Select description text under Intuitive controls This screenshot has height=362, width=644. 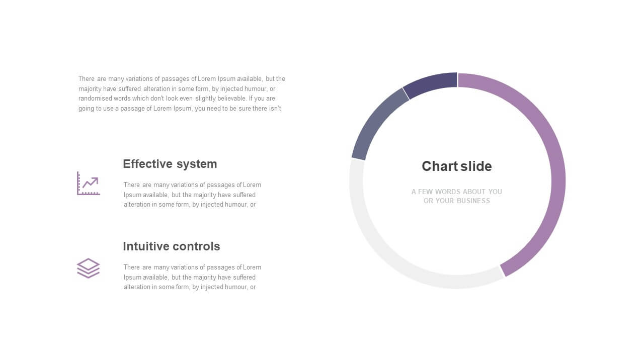point(192,277)
